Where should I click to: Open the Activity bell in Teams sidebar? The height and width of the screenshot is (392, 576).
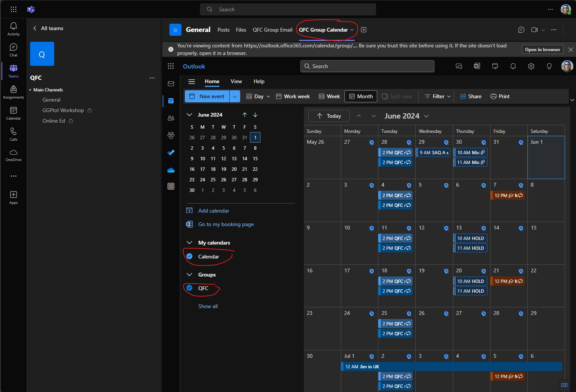coord(14,29)
